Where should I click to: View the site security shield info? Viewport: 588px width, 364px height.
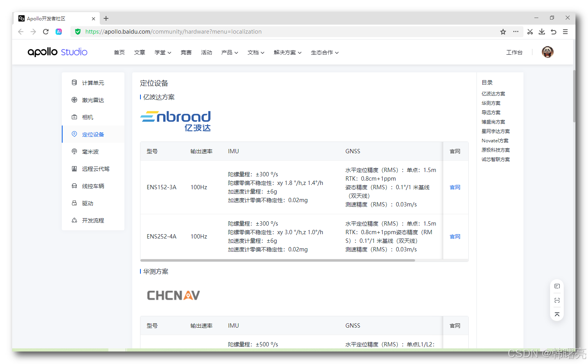(x=78, y=32)
